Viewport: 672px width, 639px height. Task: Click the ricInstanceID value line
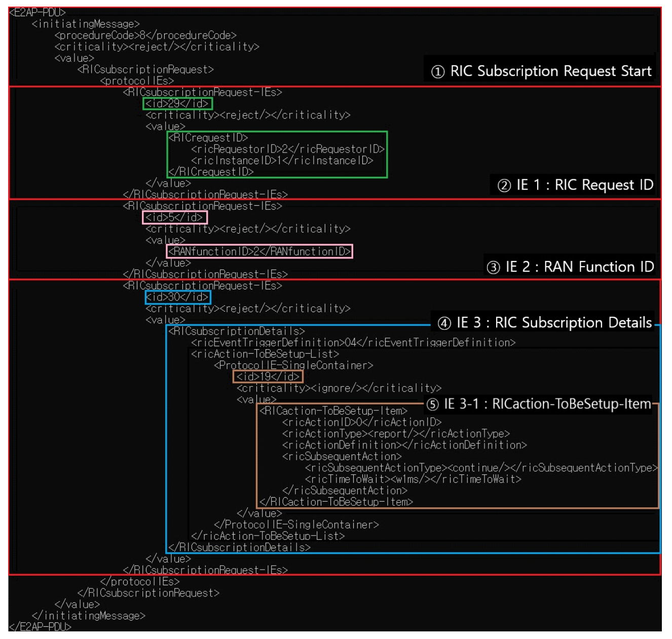point(282,161)
